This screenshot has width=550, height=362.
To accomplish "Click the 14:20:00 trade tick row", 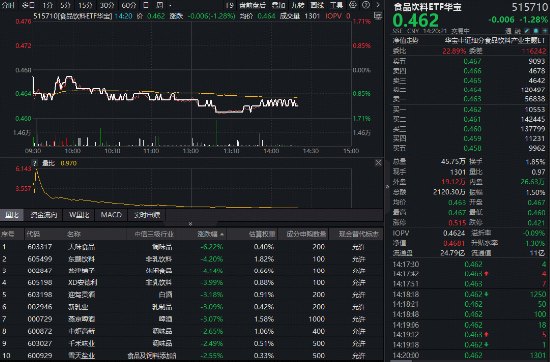I will pyautogui.click(x=469, y=355).
